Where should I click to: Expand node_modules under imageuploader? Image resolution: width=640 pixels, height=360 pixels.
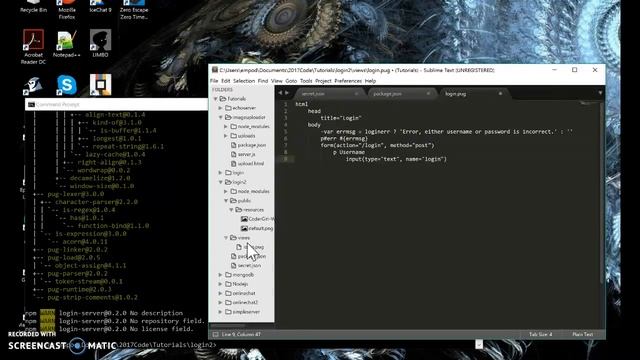[226, 127]
